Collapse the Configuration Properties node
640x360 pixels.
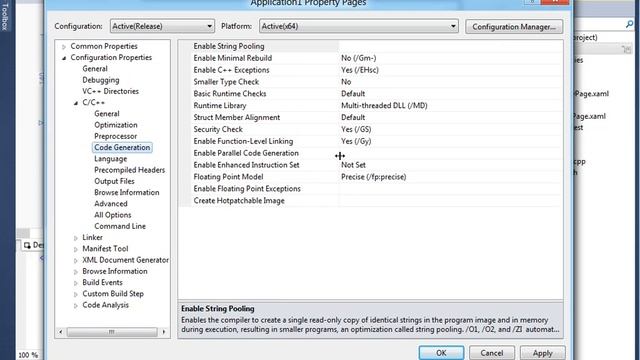(x=64, y=58)
